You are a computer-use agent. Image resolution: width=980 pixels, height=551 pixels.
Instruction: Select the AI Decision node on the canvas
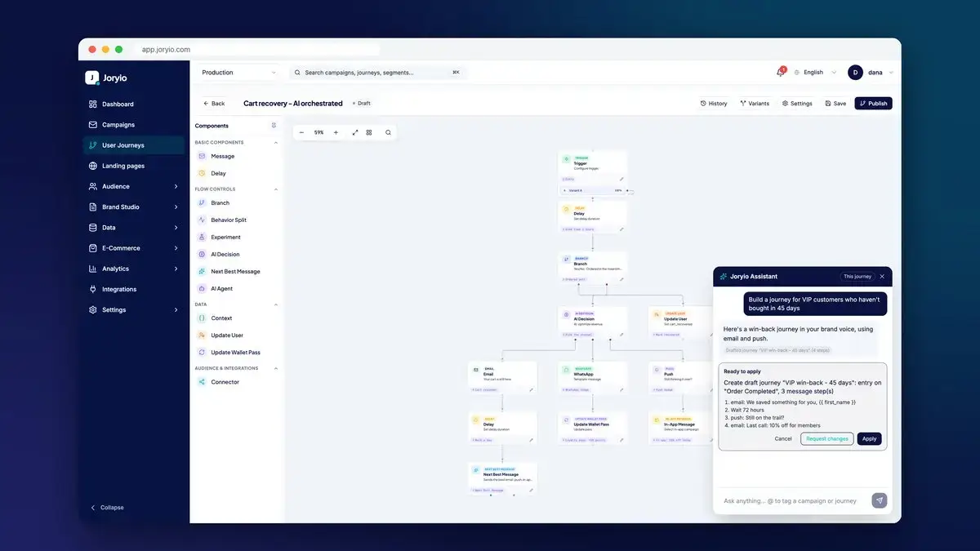(x=593, y=322)
